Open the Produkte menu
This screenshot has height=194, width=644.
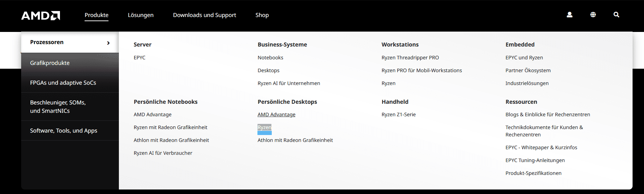(96, 15)
